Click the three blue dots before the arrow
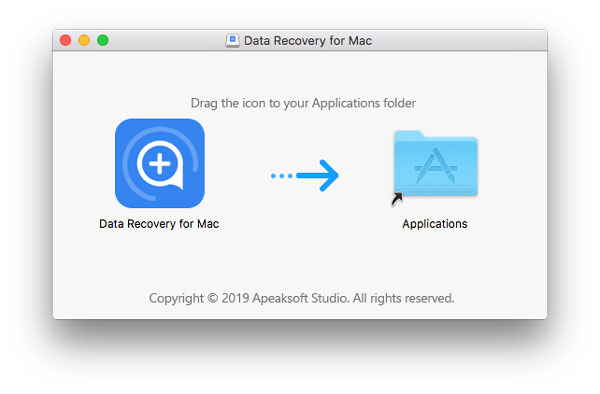The height and width of the screenshot is (394, 600). point(282,176)
